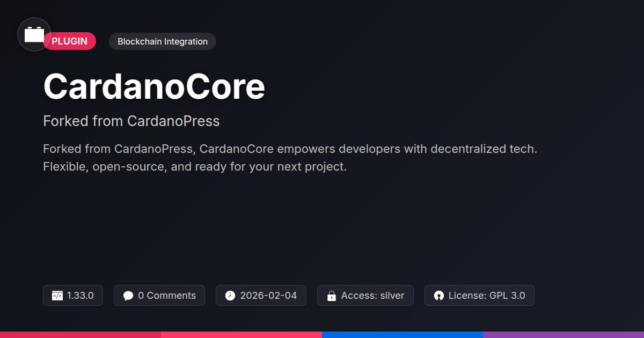Click the purple color bar segment

pos(563,334)
